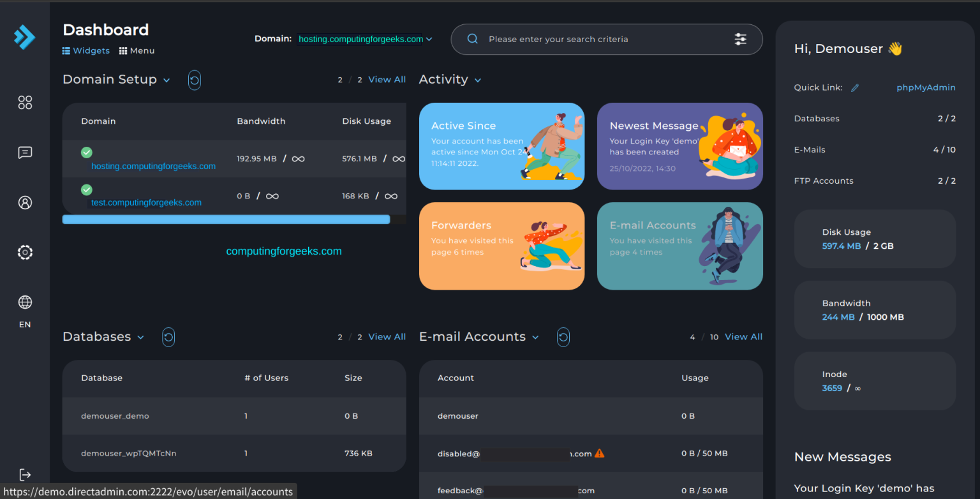Open the Domain selector dropdown

[364, 39]
